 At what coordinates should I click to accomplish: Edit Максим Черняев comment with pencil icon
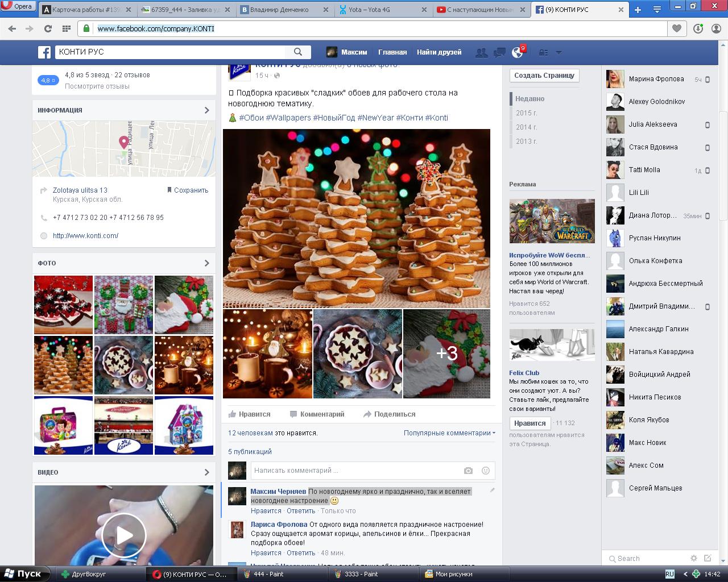492,490
